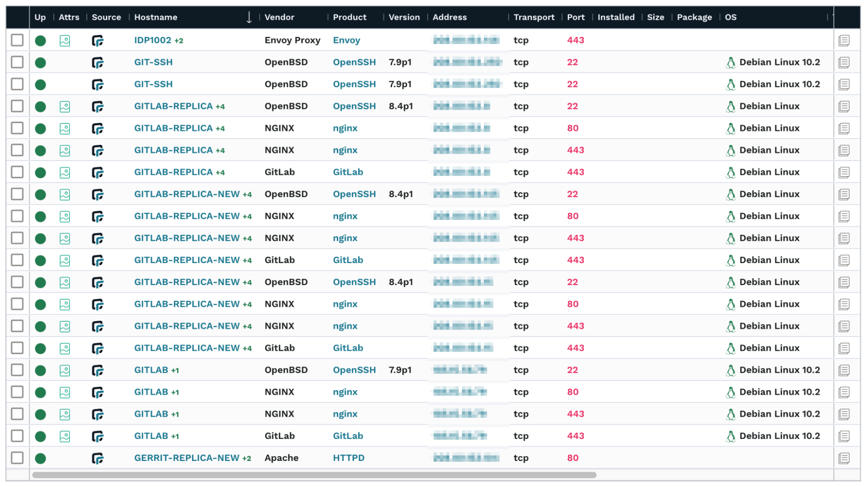Click the source icon on the IDP1002 row
Screen dimensions: 868x487
click(99, 40)
